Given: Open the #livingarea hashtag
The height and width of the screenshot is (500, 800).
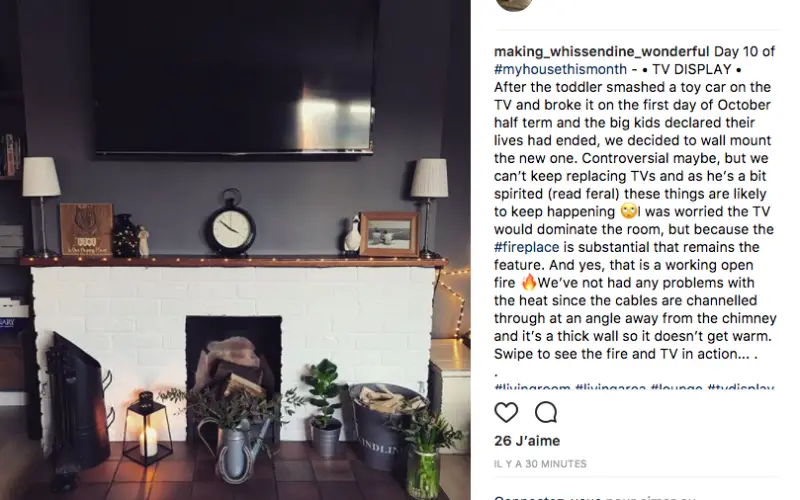Looking at the screenshot, I should (x=610, y=387).
